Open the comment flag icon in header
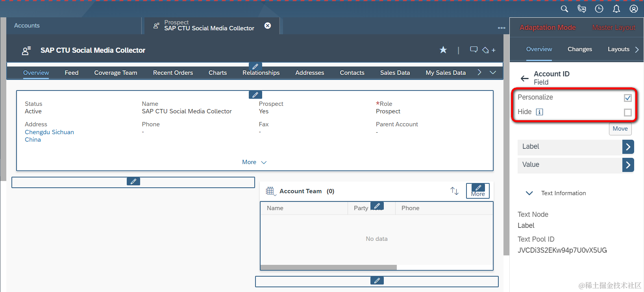This screenshot has height=292, width=644. pyautogui.click(x=474, y=50)
